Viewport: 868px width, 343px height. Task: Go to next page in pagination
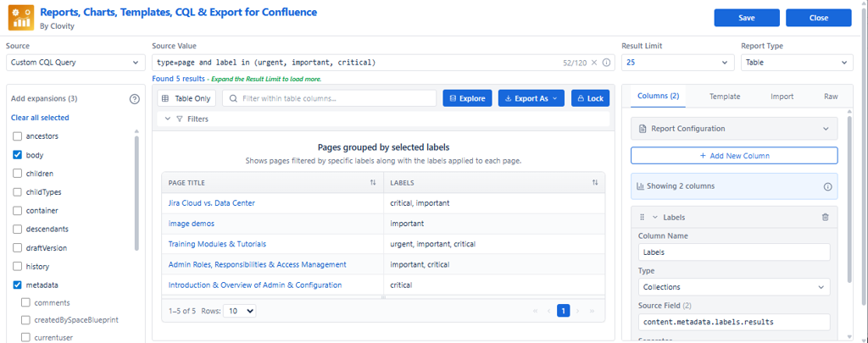click(577, 311)
